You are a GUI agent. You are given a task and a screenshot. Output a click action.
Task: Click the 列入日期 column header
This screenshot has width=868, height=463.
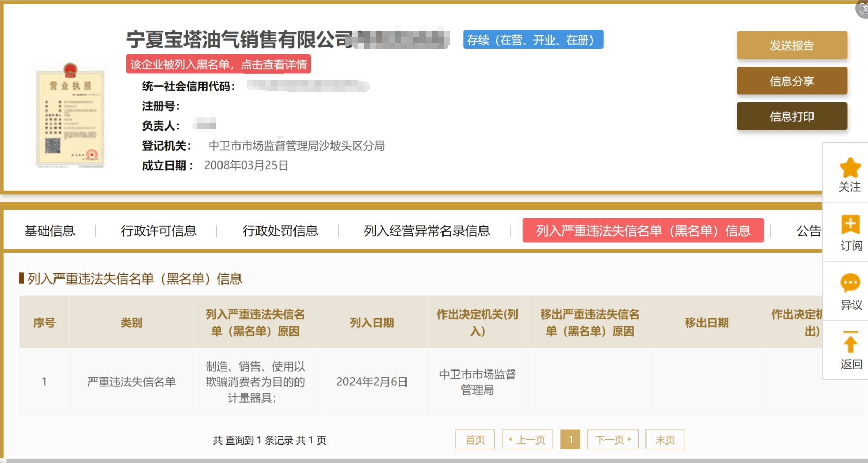[372, 322]
